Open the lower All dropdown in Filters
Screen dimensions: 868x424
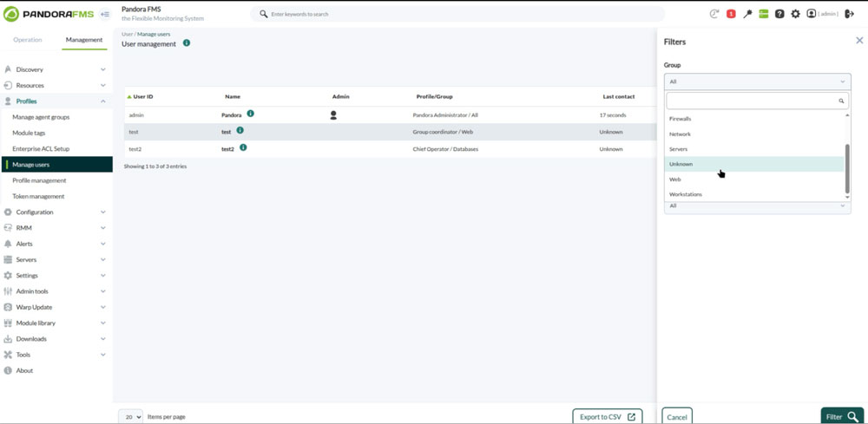pos(757,206)
